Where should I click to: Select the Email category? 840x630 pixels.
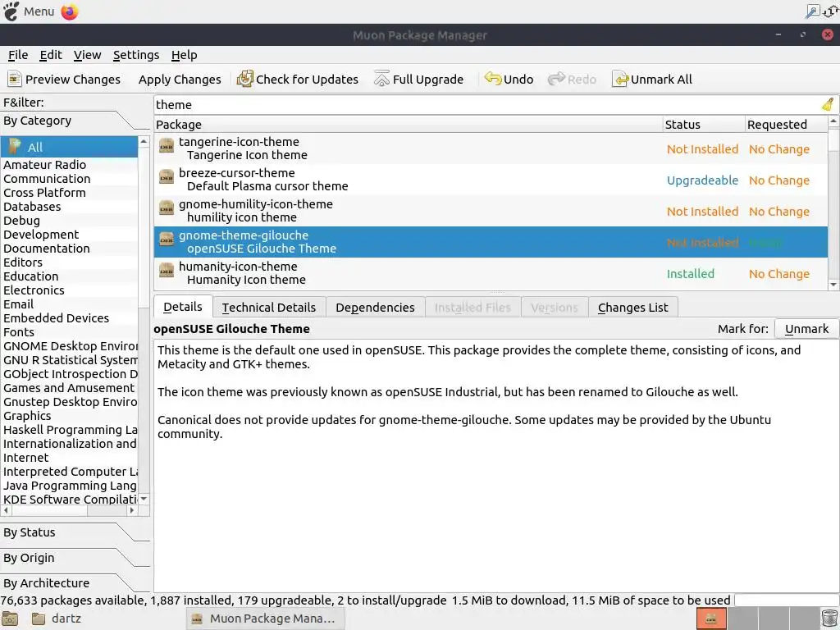coord(69,304)
